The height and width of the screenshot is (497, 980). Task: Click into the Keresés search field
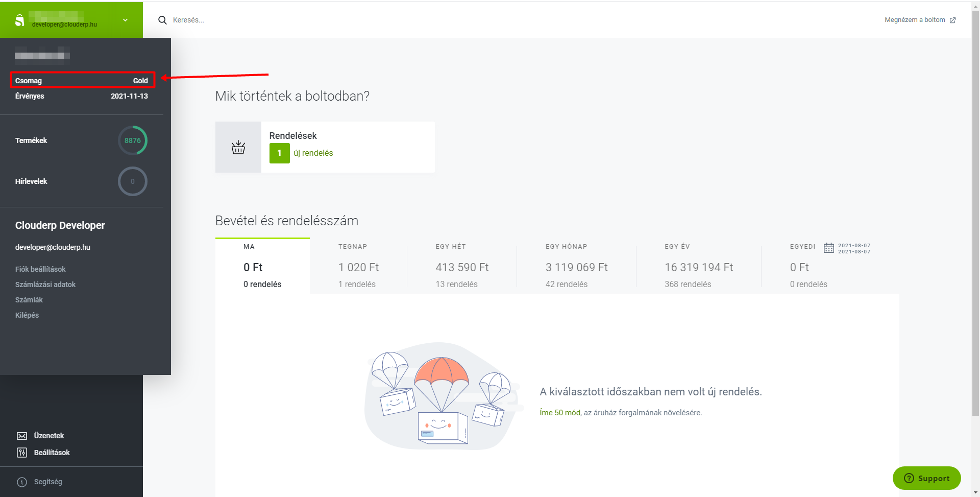click(x=306, y=20)
